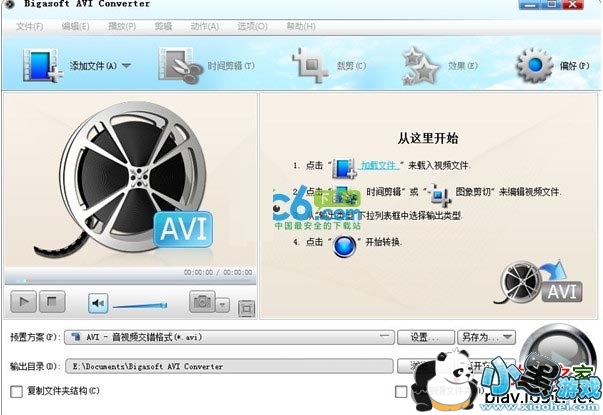Minimize the Bigasoft AVI Converter window
The width and height of the screenshot is (603, 415).
click(x=531, y=4)
